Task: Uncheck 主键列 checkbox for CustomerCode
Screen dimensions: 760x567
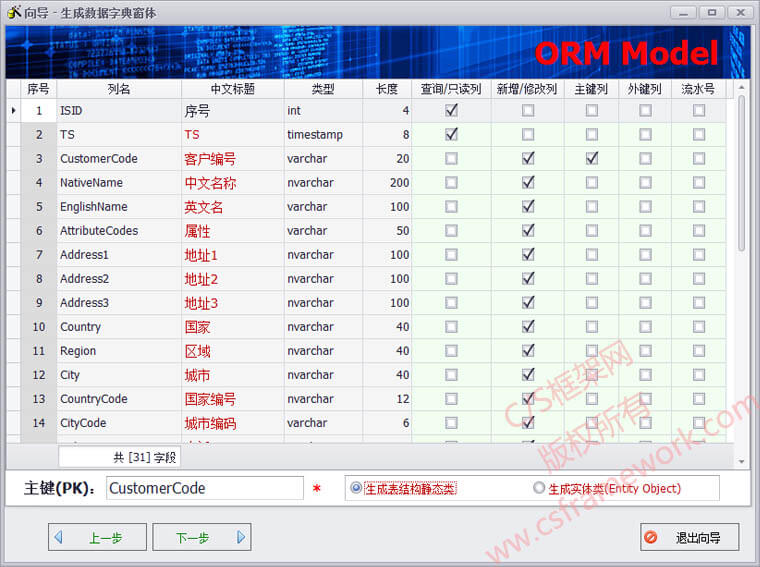Action: point(592,158)
